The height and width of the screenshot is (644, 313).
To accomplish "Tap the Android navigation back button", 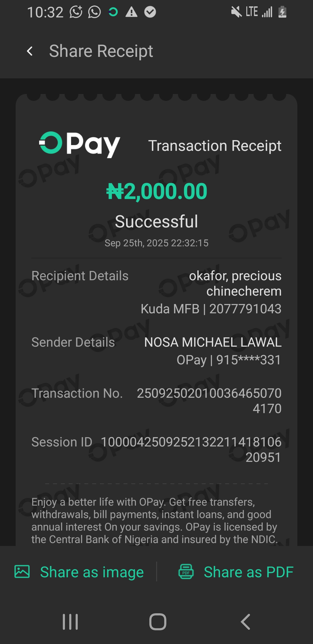I will click(x=245, y=622).
